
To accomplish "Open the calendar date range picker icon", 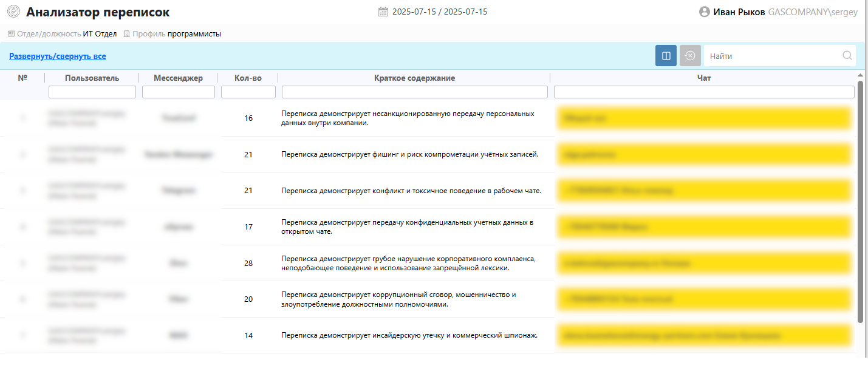I will pos(383,12).
